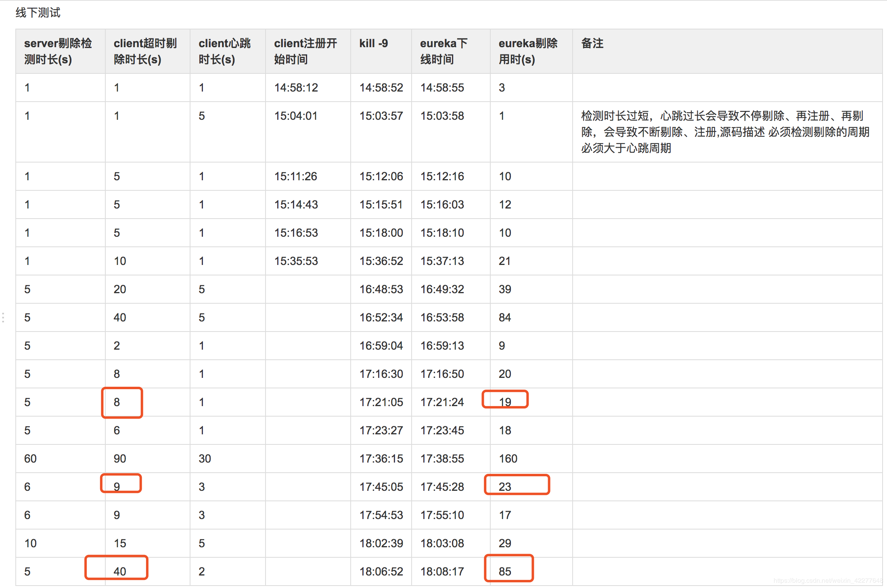The height and width of the screenshot is (588, 887).
Task: Select offline time 14:58:55
Action: pos(442,88)
